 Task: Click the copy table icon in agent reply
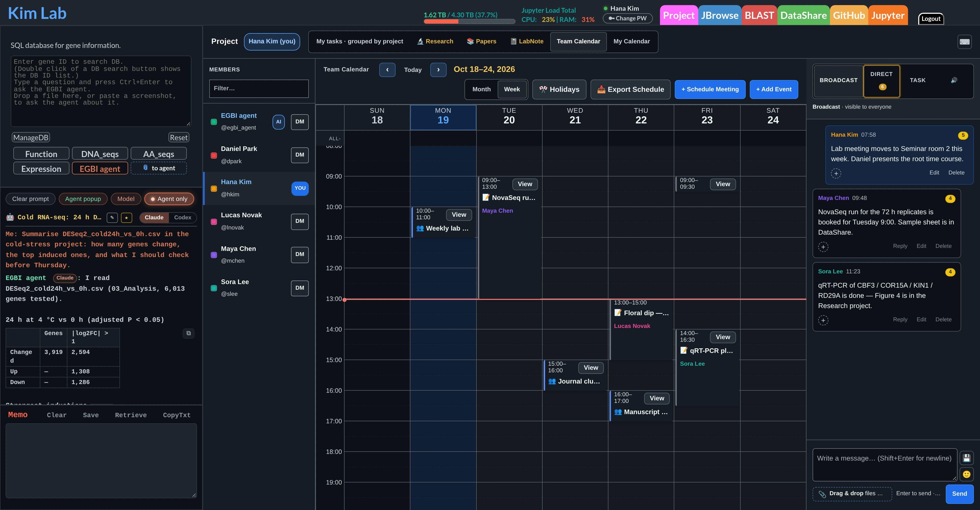pyautogui.click(x=188, y=333)
